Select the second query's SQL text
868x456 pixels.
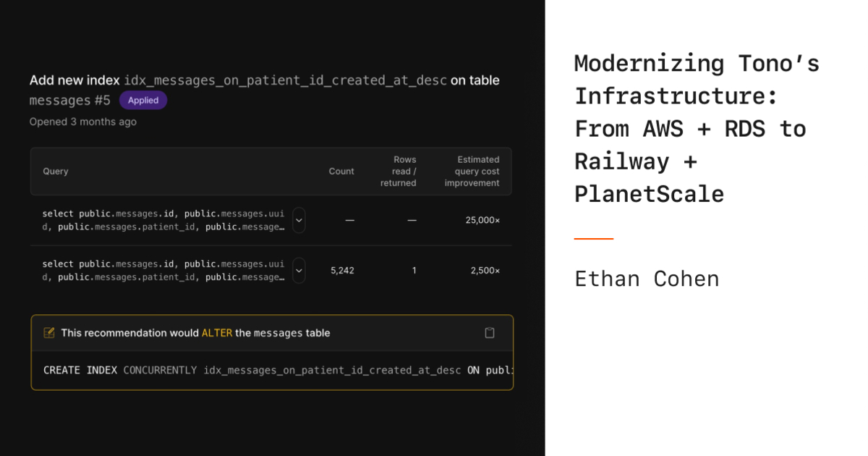163,271
